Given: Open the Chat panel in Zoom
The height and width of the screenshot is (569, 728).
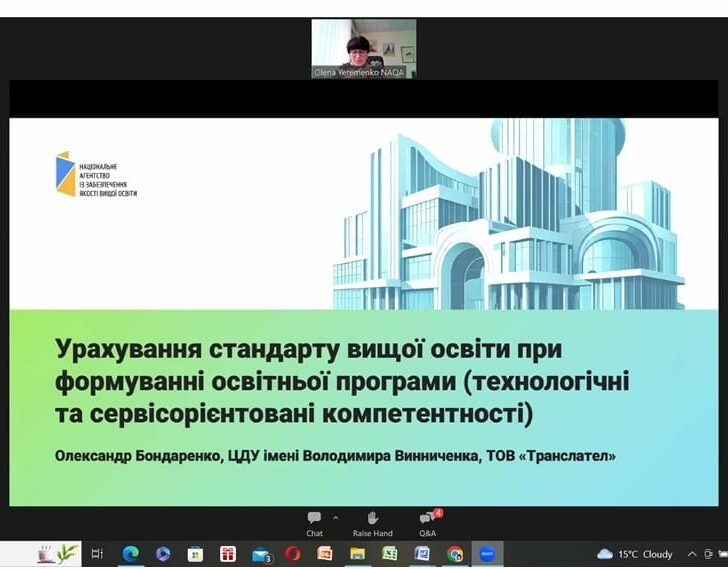Looking at the screenshot, I should 314,522.
